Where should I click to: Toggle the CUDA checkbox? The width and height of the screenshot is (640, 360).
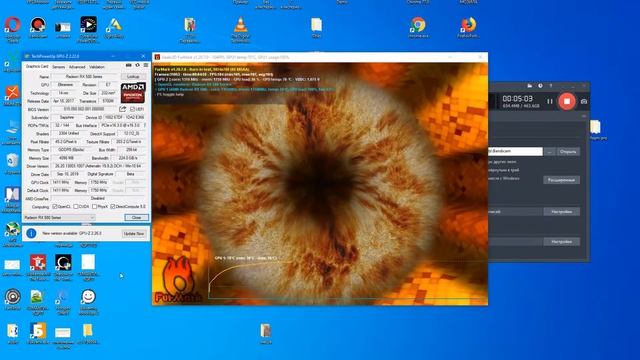tap(76, 207)
